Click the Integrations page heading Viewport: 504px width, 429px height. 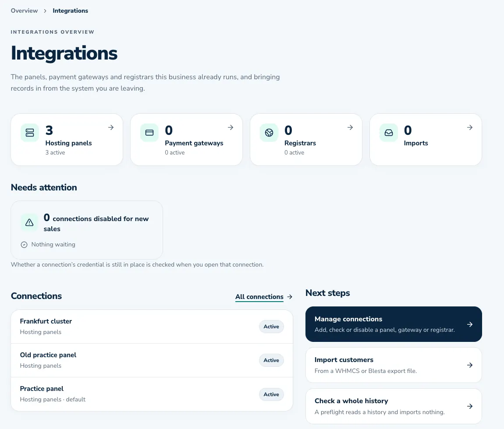pyautogui.click(x=64, y=53)
